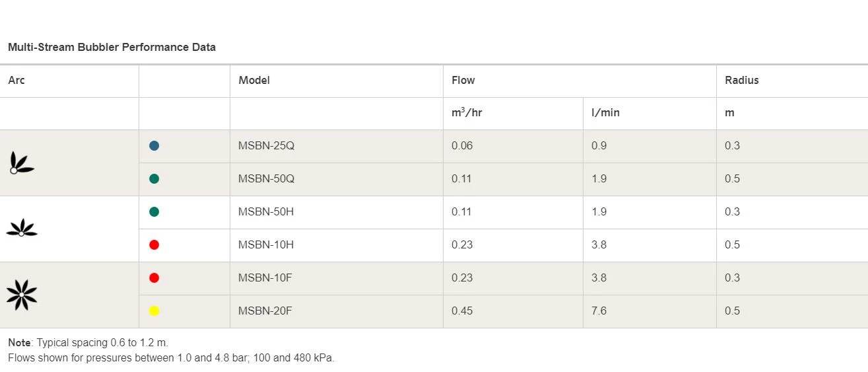The image size is (868, 372).
Task: Click the MSBN-50H model text
Action: click(266, 212)
